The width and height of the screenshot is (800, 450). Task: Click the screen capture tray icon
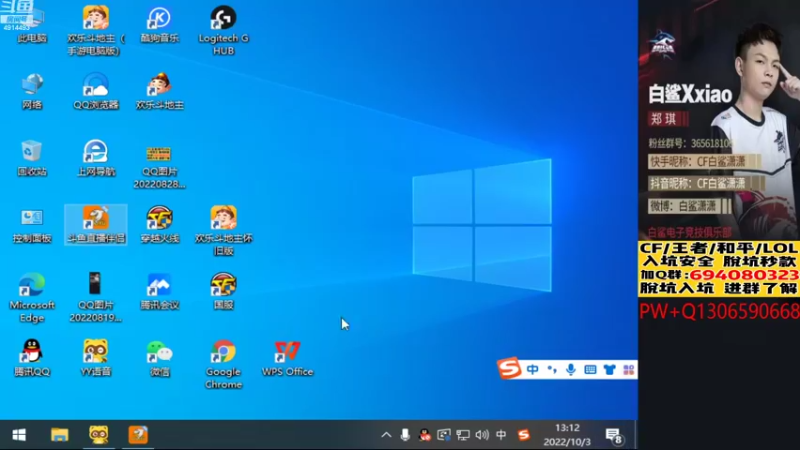click(x=444, y=435)
